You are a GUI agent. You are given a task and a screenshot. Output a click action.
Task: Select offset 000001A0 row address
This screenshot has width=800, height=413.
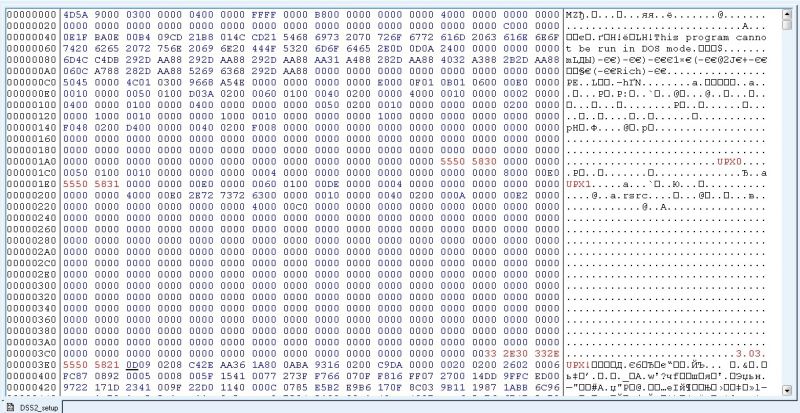[x=32, y=161]
